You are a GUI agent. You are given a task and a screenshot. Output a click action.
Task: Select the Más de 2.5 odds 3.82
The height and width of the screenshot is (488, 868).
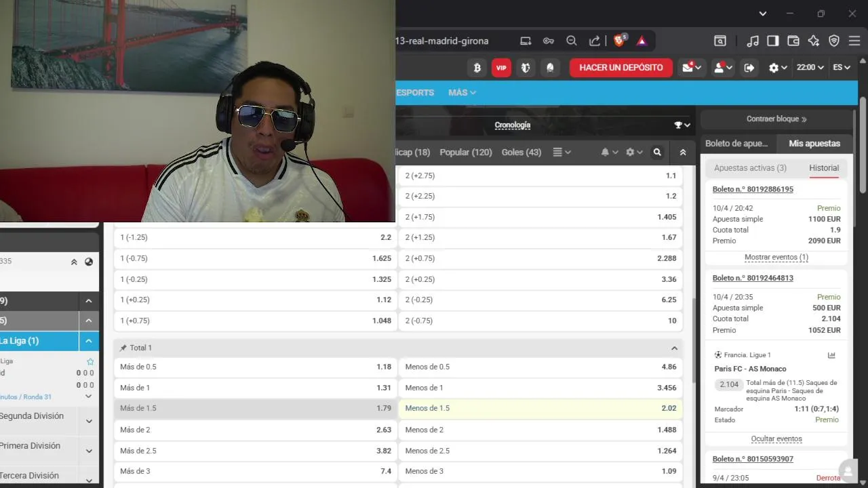click(256, 451)
